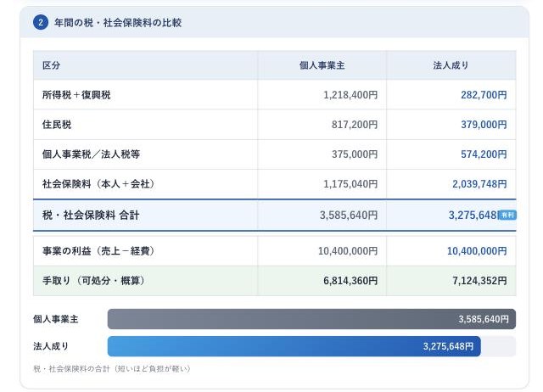Click the 6,814,360円 take-home value
The image size is (543, 392).
(x=350, y=281)
